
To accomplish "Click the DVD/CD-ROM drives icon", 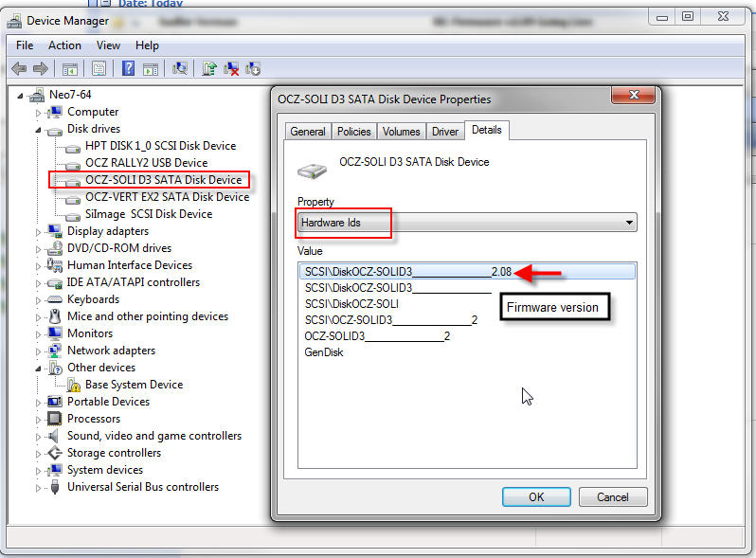I will [55, 248].
